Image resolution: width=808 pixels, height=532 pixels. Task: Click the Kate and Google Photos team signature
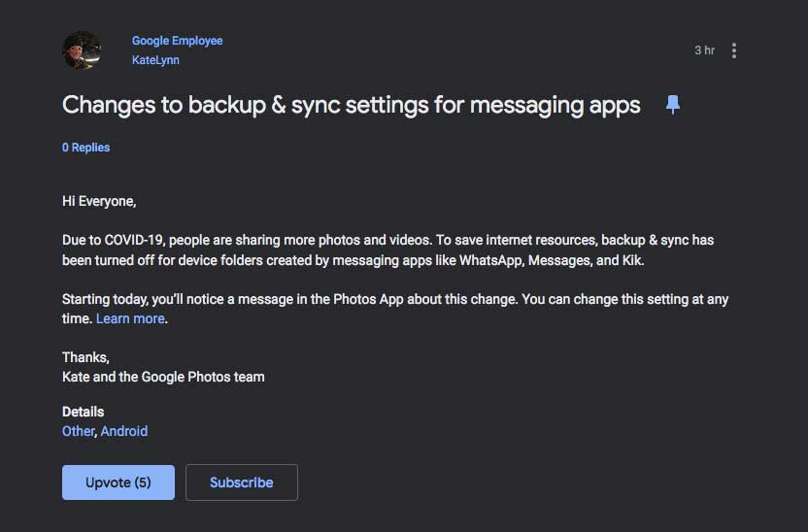[163, 377]
